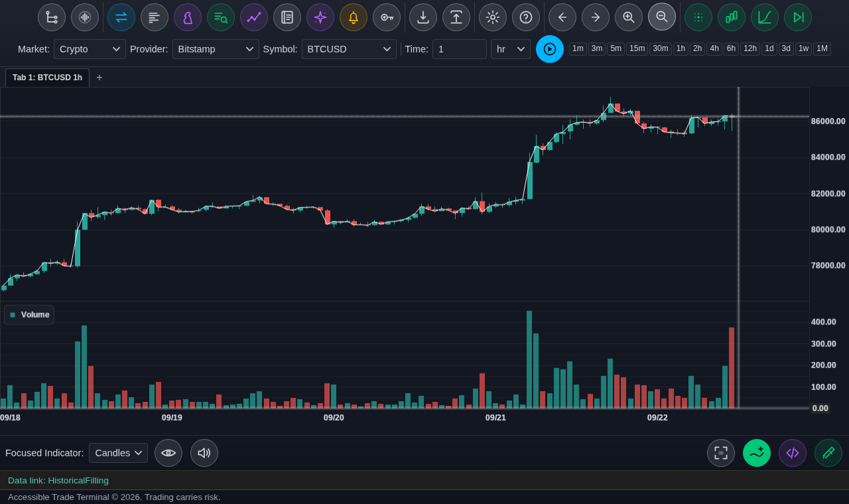Viewport: 849px width, 504px height.
Task: Select the 5m timeframe button
Action: tap(616, 48)
